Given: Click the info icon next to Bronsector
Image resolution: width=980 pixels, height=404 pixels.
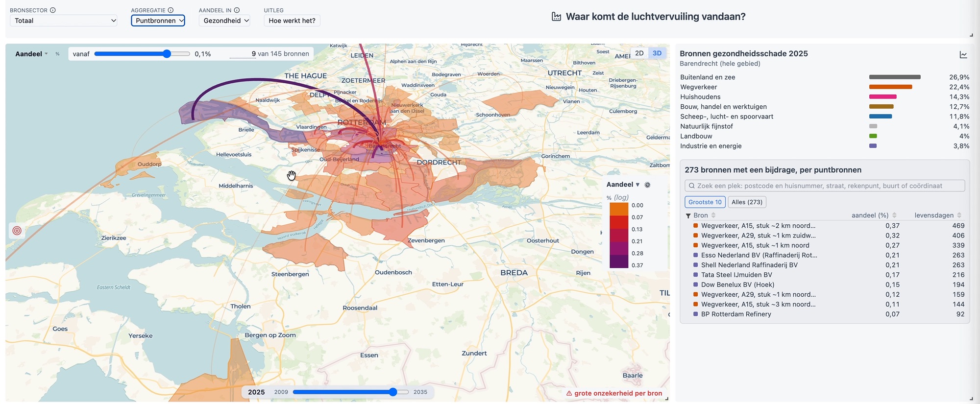Looking at the screenshot, I should (53, 10).
